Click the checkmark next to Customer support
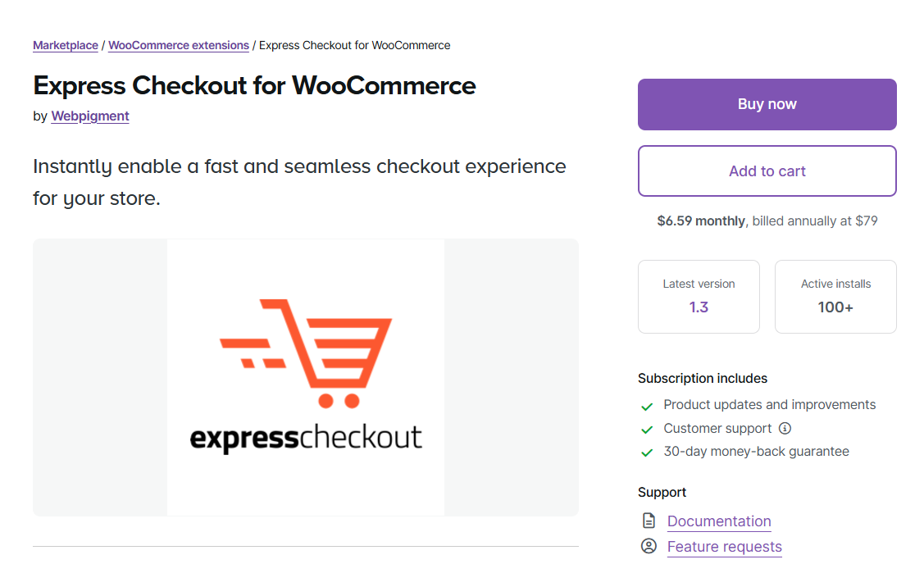This screenshot has width=924, height=564. click(646, 429)
